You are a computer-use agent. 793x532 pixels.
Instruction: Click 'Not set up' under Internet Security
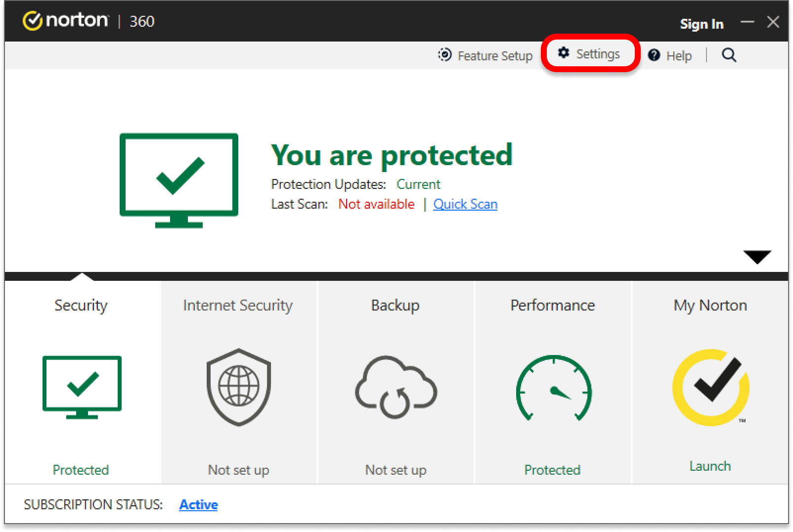[x=238, y=470]
